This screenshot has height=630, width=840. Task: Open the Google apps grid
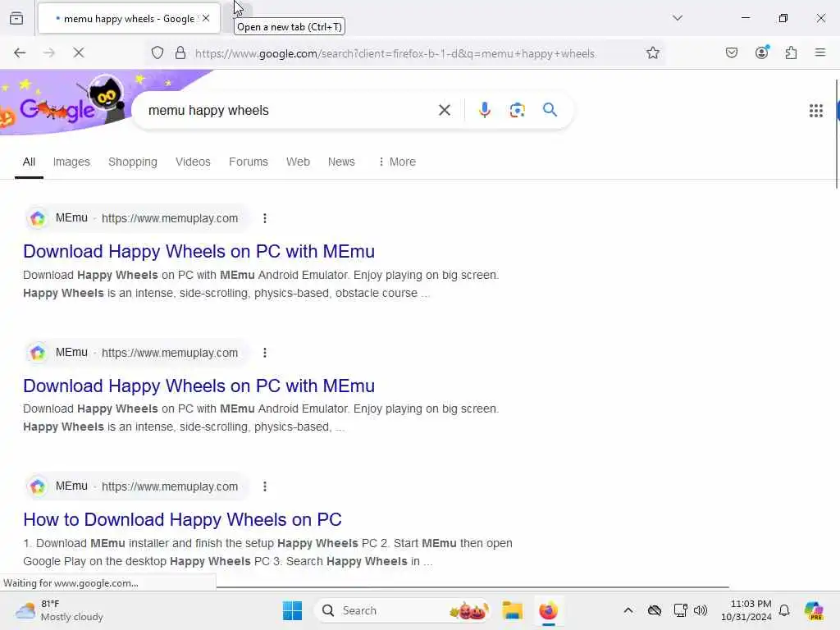(816, 111)
